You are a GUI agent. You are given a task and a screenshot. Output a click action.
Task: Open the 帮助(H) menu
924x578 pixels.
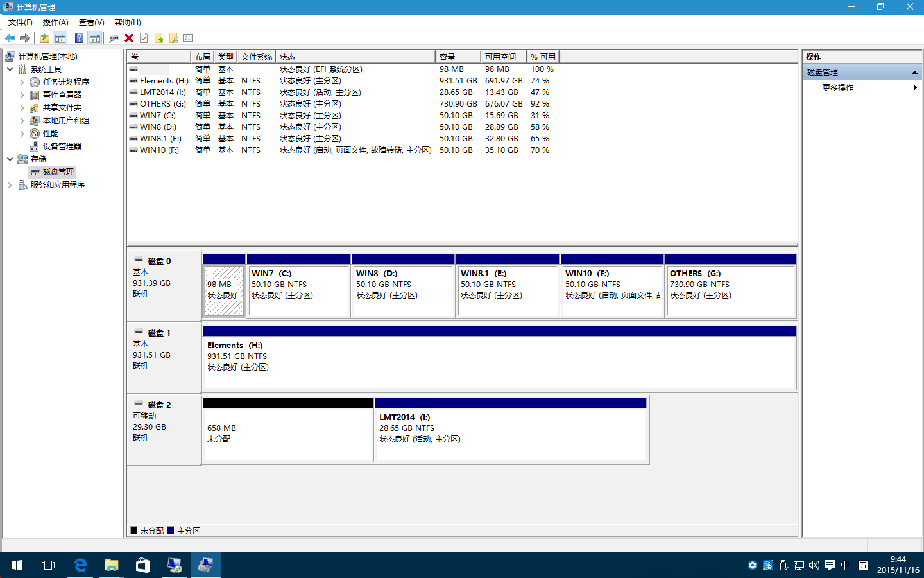pos(128,22)
